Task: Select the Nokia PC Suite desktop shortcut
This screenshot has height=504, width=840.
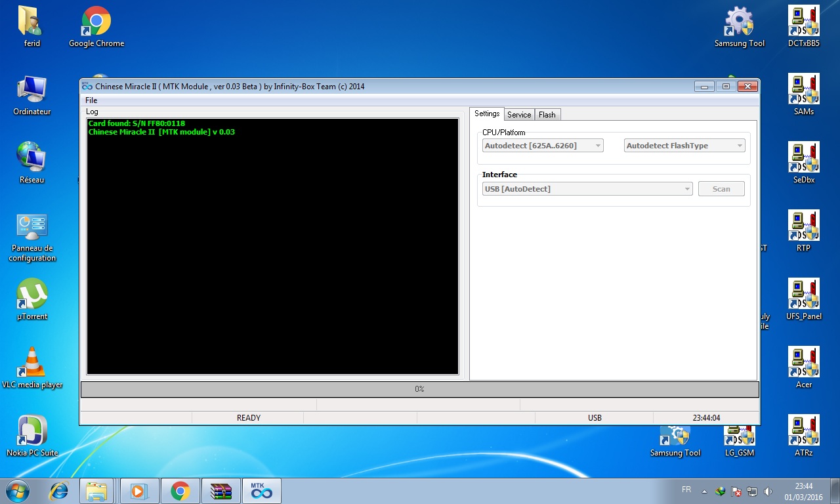Action: click(31, 436)
